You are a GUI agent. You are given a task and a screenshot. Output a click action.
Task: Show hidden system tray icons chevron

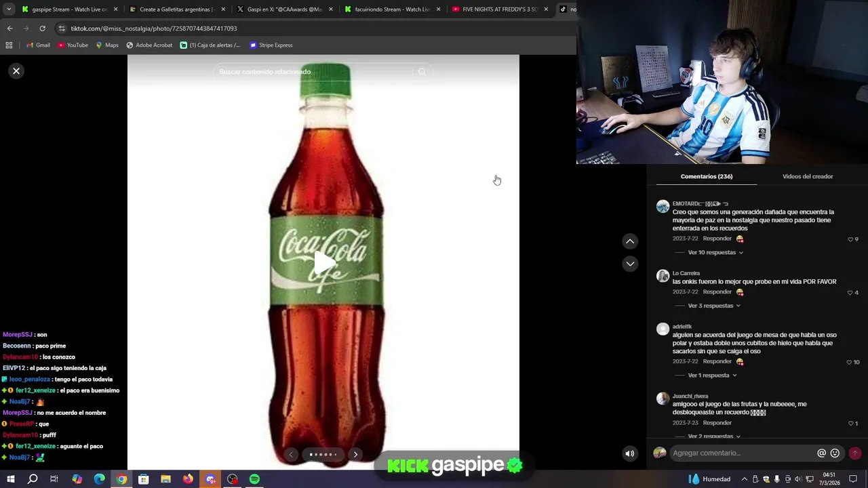click(x=744, y=479)
